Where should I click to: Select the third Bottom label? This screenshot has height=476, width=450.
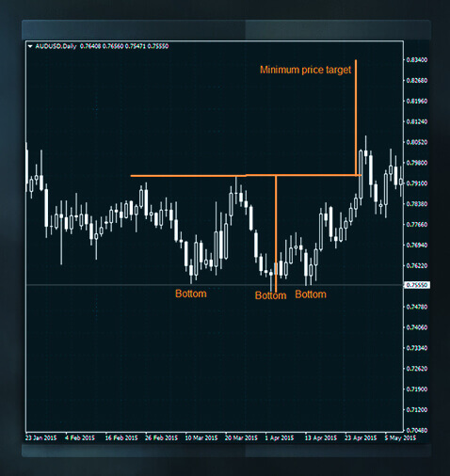(x=311, y=294)
